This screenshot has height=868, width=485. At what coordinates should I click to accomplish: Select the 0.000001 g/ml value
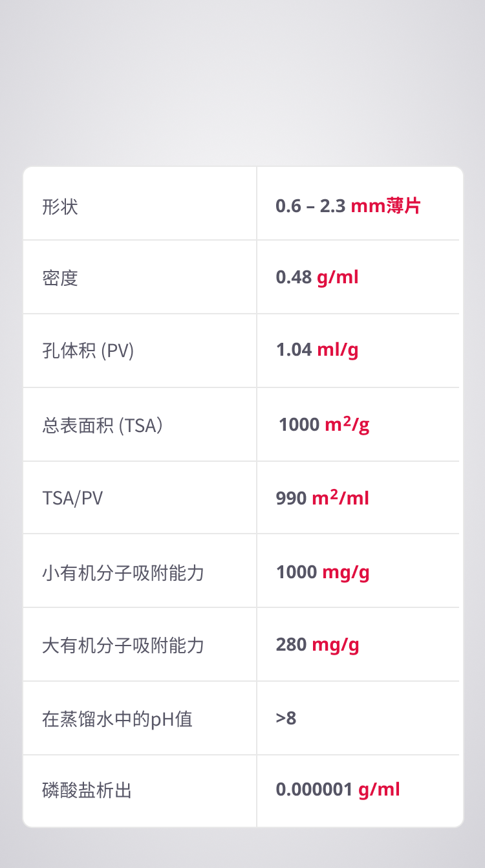[338, 790]
